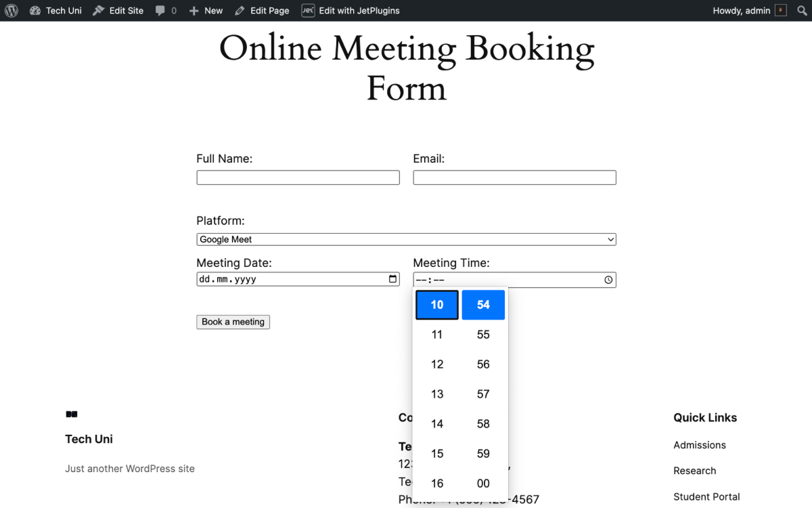Open the WordPress logo menu
812x508 pixels.
(11, 10)
